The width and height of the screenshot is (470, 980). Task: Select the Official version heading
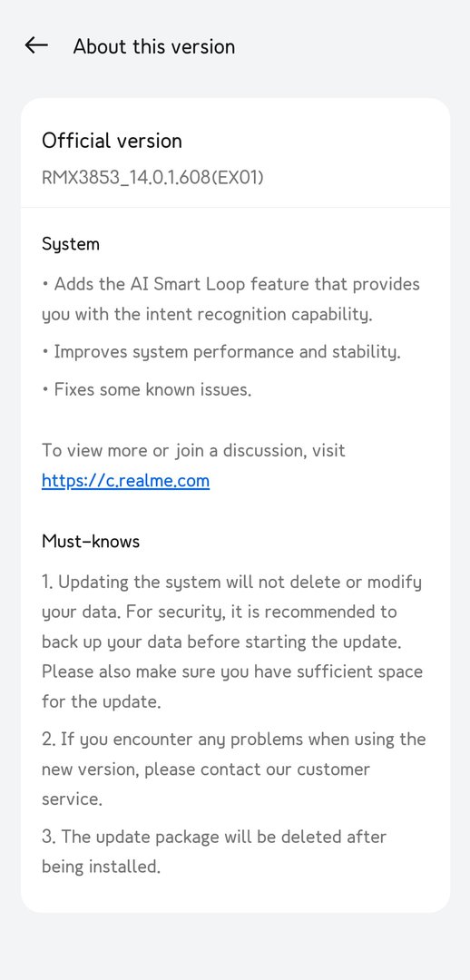click(112, 141)
